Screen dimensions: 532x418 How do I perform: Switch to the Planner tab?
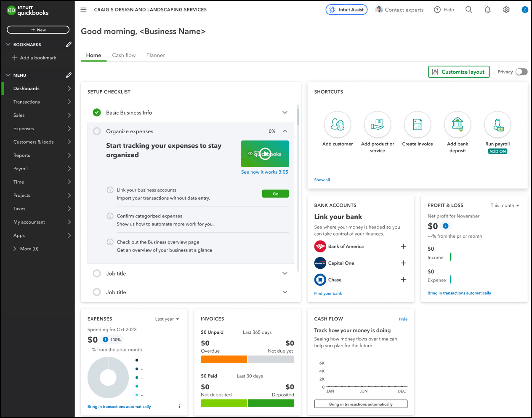pos(156,55)
